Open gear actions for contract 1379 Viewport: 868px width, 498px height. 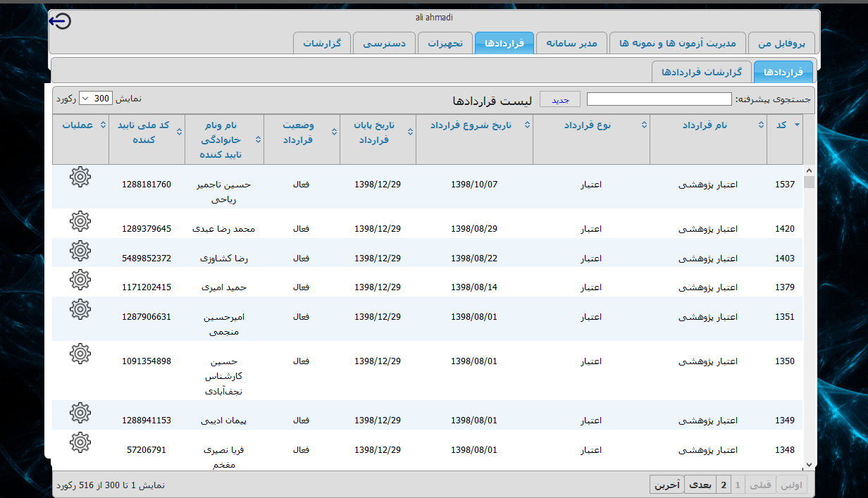[x=80, y=280]
